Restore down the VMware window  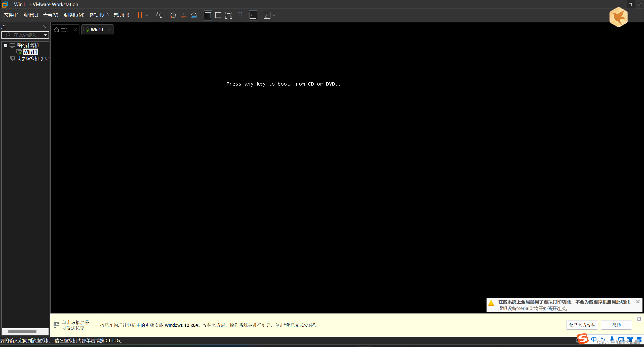630,4
